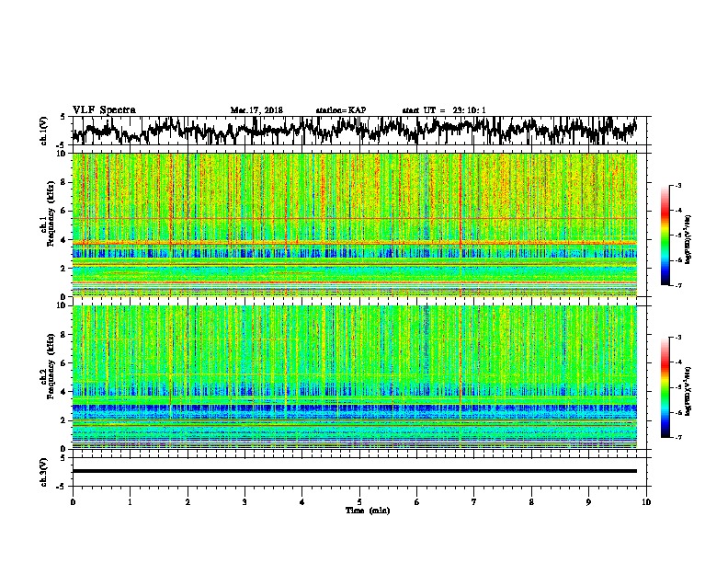Click the ch.2 "Frequency (kHz)" axis label
728x563 pixels.
51,366
